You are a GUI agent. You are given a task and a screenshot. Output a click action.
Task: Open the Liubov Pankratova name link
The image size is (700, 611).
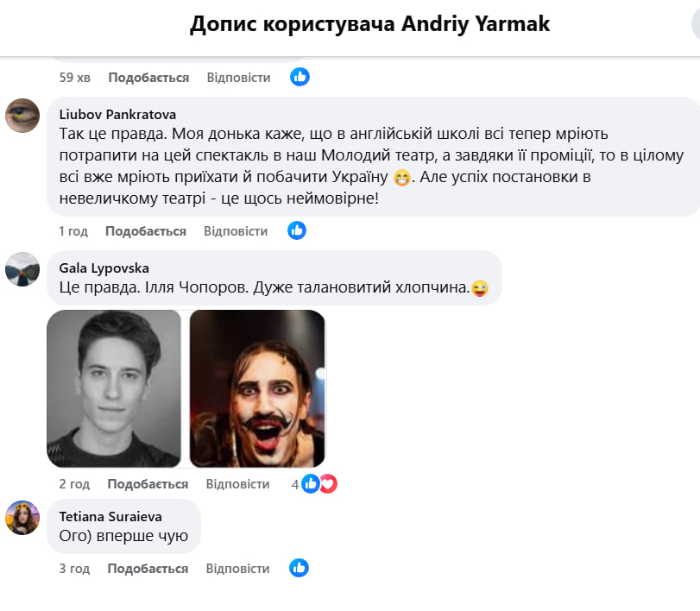tap(117, 115)
